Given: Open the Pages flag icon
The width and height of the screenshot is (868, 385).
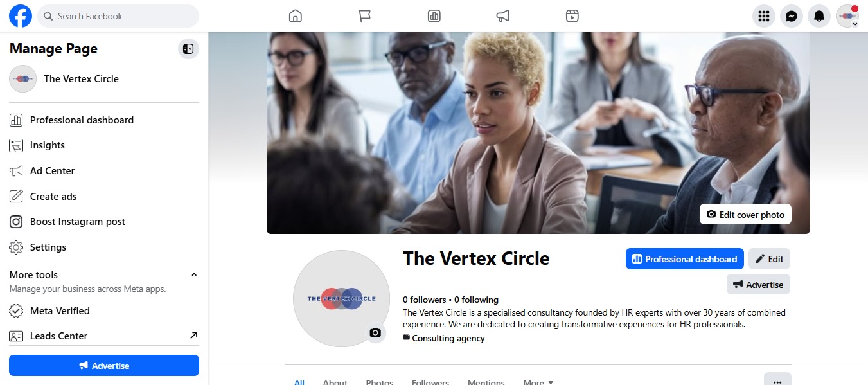Looking at the screenshot, I should [365, 16].
